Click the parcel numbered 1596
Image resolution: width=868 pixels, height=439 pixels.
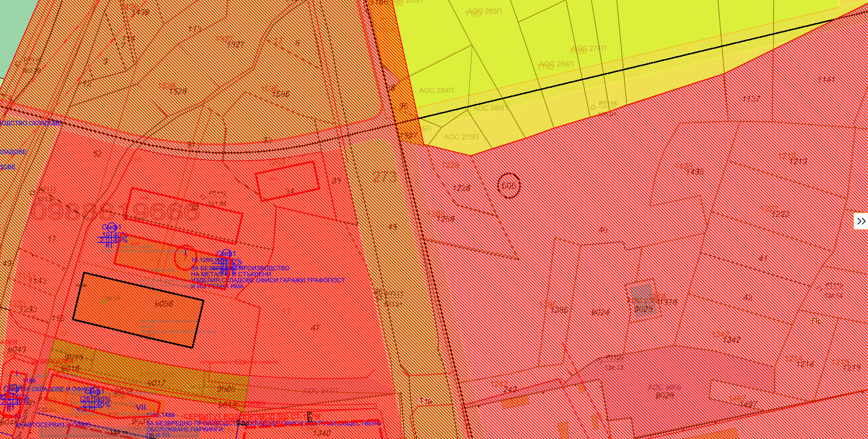[x=280, y=94]
